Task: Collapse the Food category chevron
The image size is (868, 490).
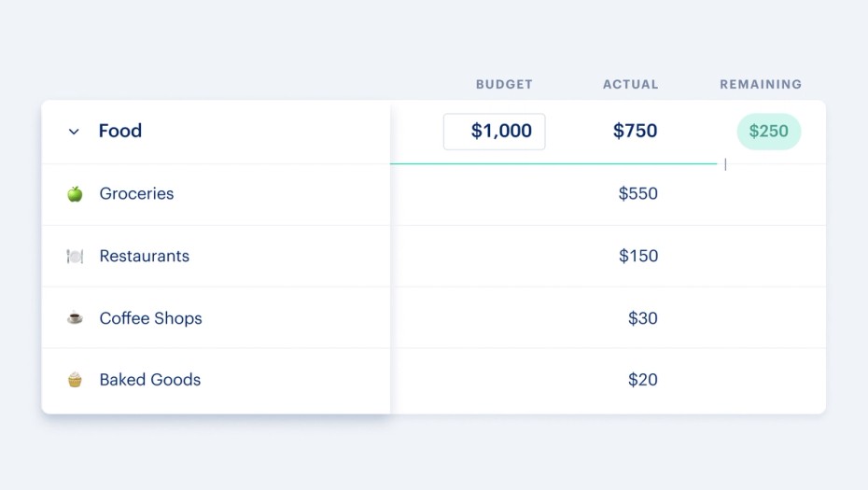Action: (x=74, y=132)
